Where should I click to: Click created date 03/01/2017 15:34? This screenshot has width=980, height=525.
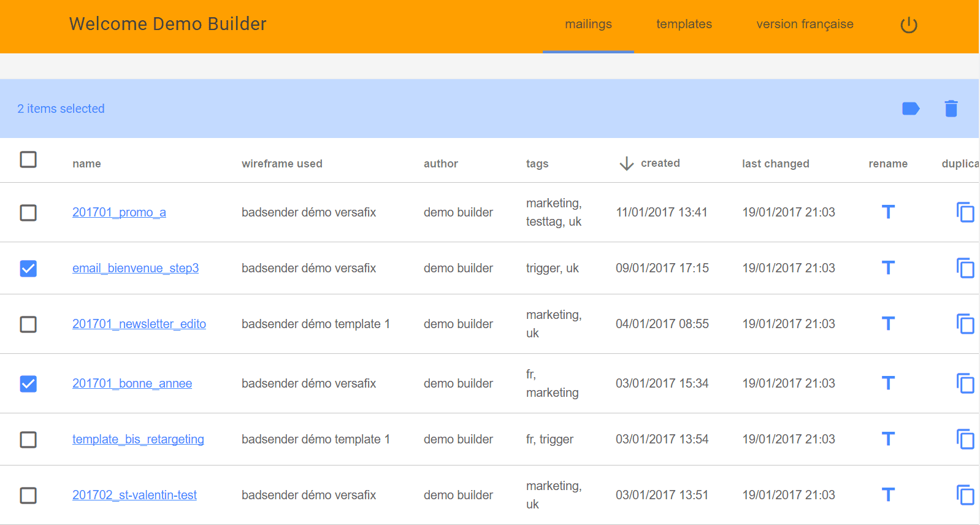coord(662,383)
